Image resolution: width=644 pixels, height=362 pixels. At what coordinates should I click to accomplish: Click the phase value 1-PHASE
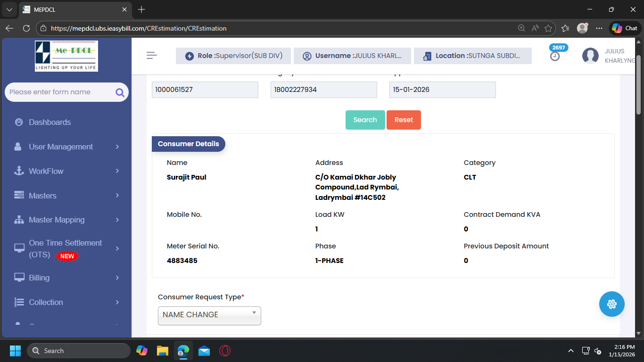(330, 261)
